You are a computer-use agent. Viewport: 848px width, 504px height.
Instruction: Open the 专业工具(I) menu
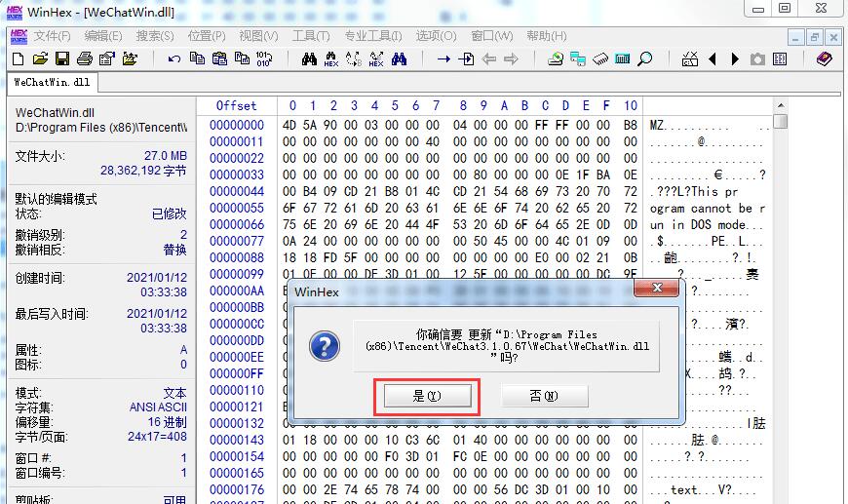tap(373, 36)
